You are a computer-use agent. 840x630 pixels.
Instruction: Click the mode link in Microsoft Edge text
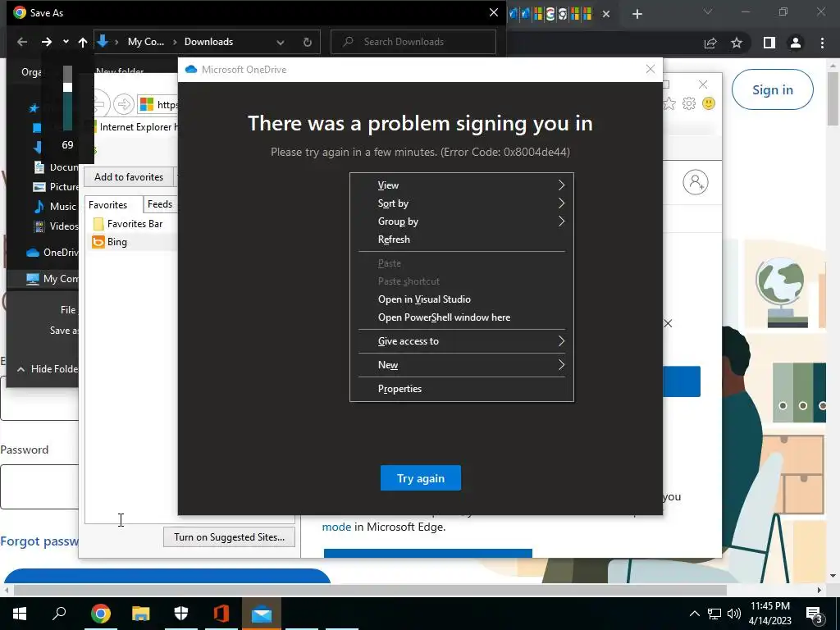coord(336,527)
